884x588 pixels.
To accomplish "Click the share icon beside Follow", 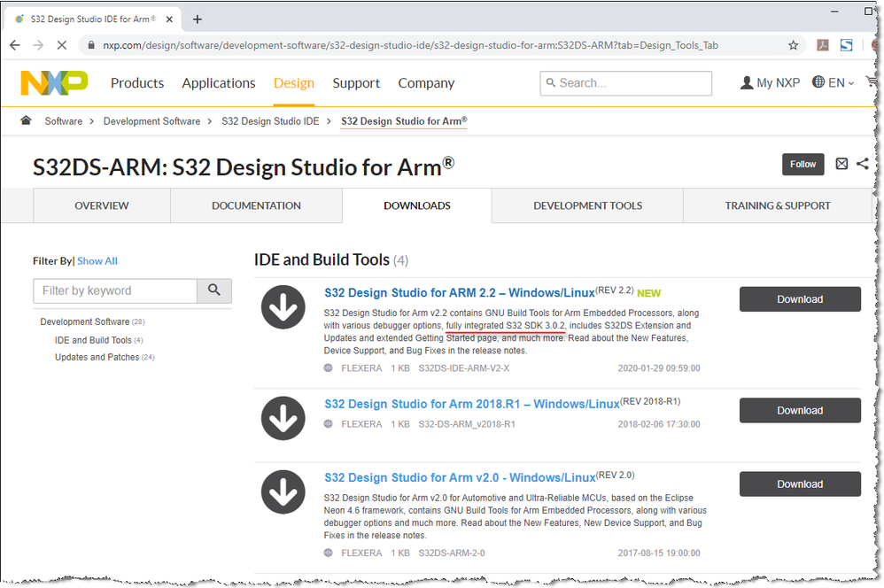I will pyautogui.click(x=862, y=164).
